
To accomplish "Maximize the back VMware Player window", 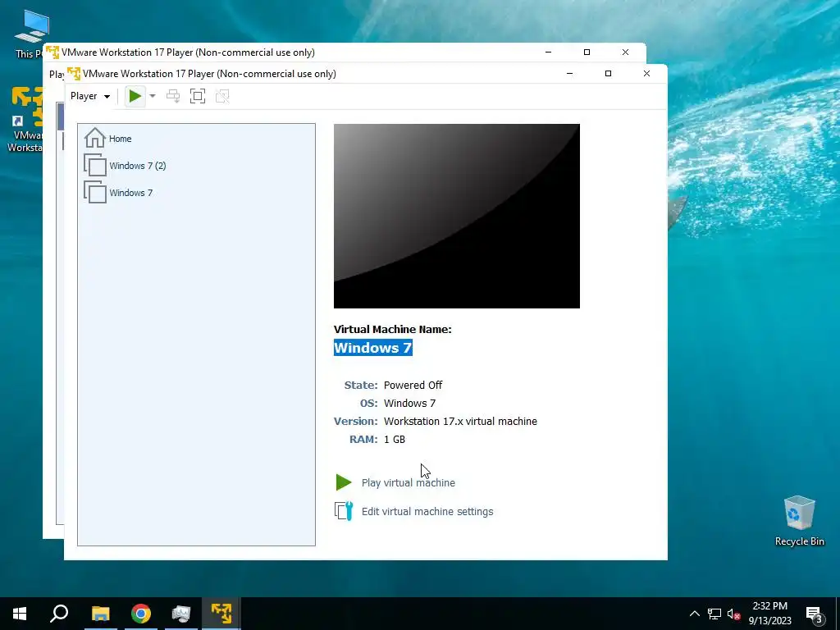I will pyautogui.click(x=587, y=52).
